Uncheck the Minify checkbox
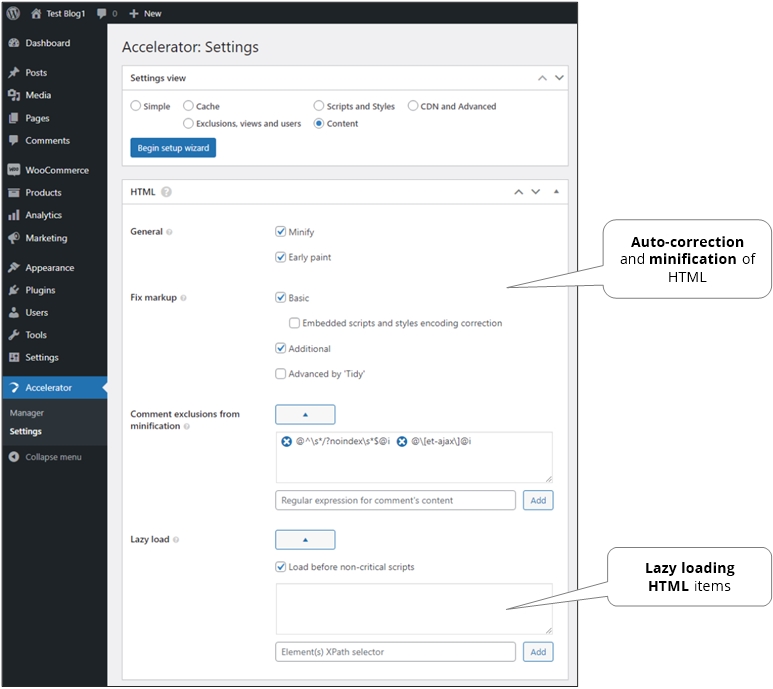This screenshot has width=773, height=689. tap(281, 232)
